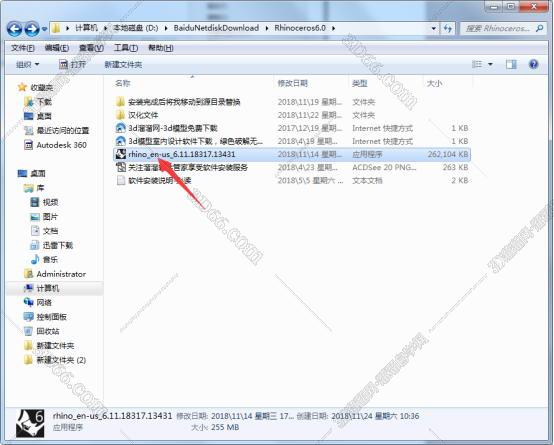Click the 汉化文件 folder icon
The width and height of the screenshot is (554, 445).
pos(120,115)
